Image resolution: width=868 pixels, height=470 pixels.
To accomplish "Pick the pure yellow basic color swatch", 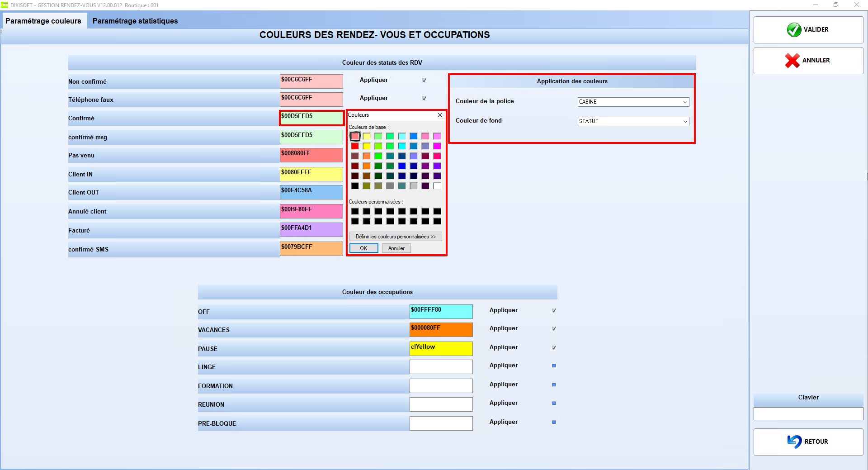I will (367, 146).
